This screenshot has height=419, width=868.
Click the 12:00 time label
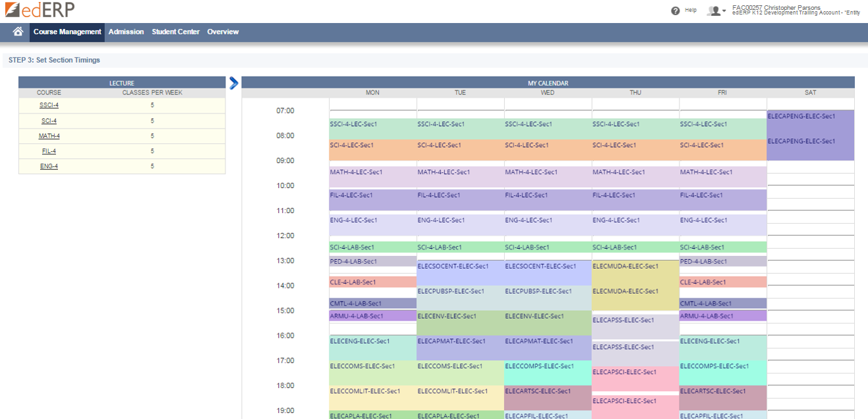[285, 236]
